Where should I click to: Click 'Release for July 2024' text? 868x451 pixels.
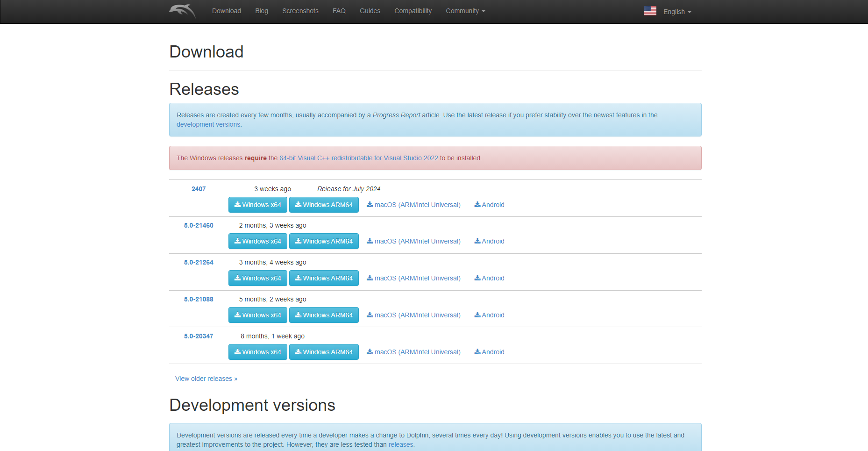coord(349,189)
